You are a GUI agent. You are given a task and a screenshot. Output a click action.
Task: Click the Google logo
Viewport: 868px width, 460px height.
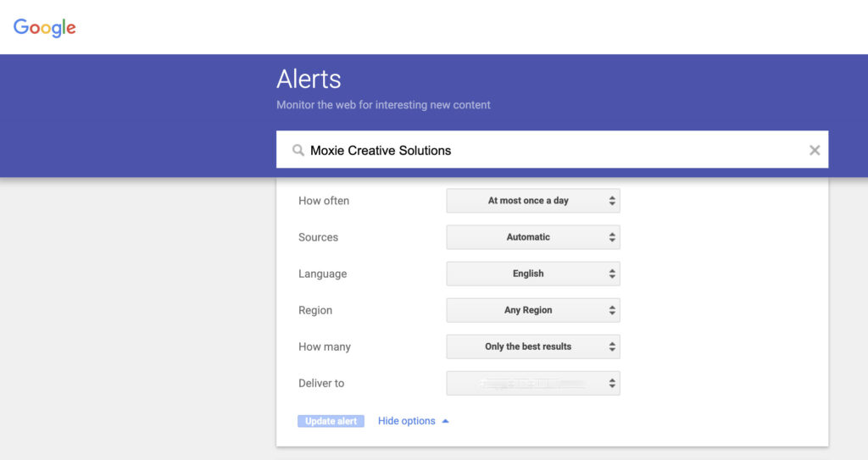click(x=44, y=27)
